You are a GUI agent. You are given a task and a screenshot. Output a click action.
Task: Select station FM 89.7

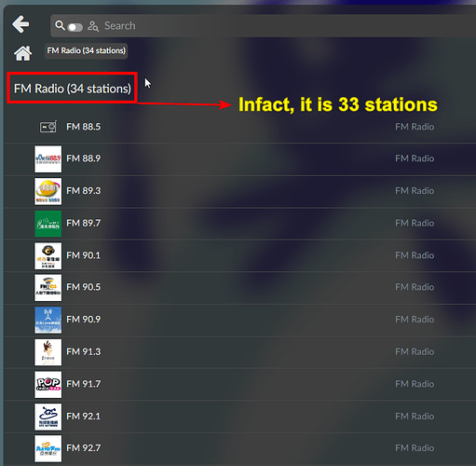[x=84, y=223]
